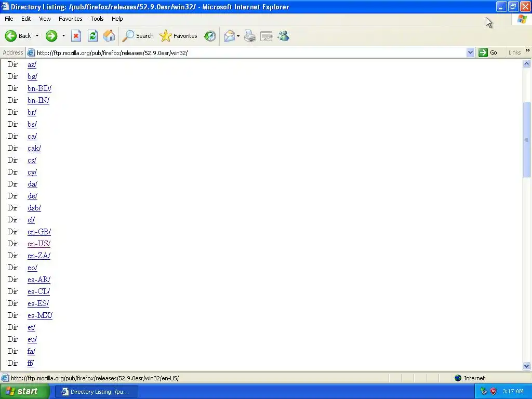This screenshot has width=532, height=399.
Task: Open the cak/ directory link
Action: click(34, 148)
